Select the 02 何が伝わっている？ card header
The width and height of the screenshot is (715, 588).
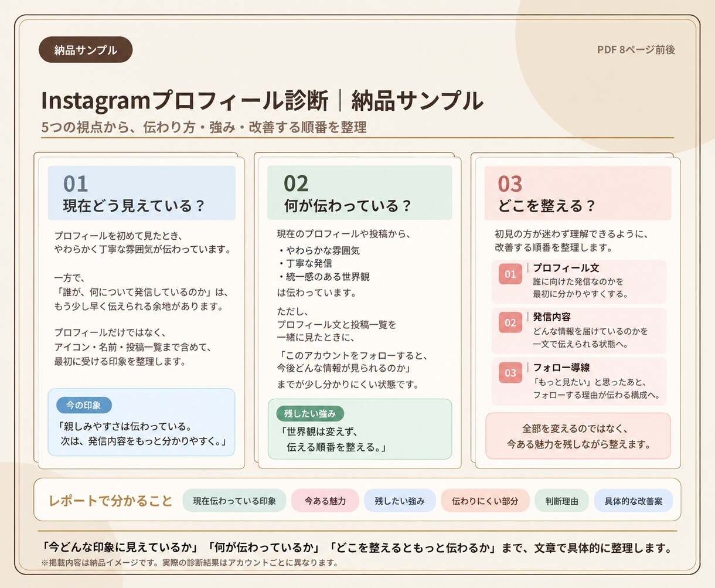click(359, 193)
